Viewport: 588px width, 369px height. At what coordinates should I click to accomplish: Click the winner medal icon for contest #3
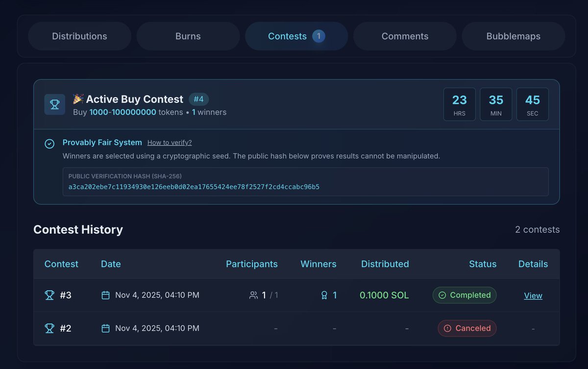coord(324,295)
